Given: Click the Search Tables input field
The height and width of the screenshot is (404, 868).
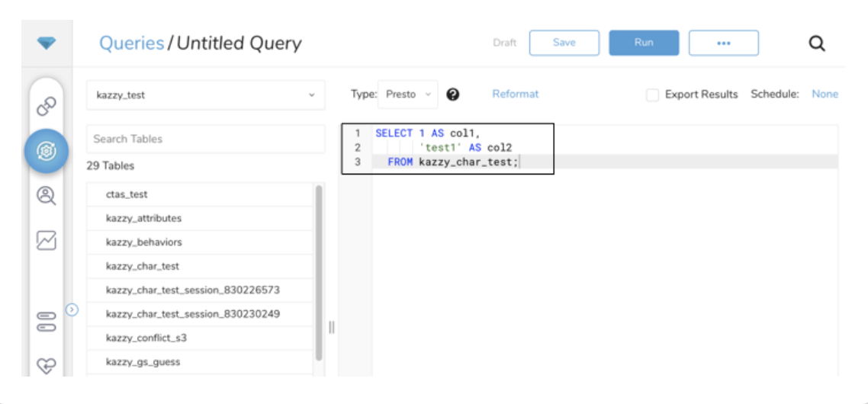Looking at the screenshot, I should pyautogui.click(x=205, y=139).
